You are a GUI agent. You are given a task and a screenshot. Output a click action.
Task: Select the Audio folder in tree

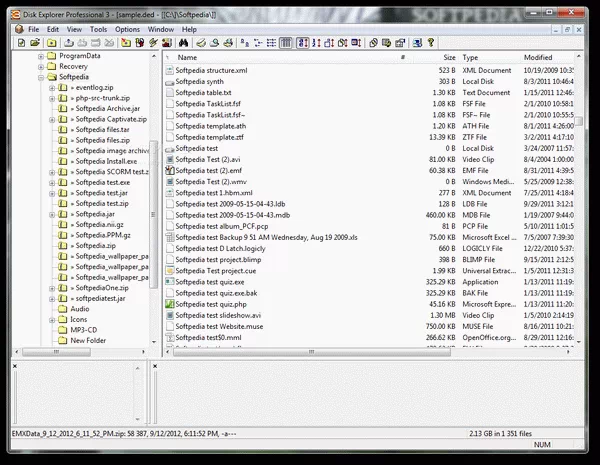80,309
